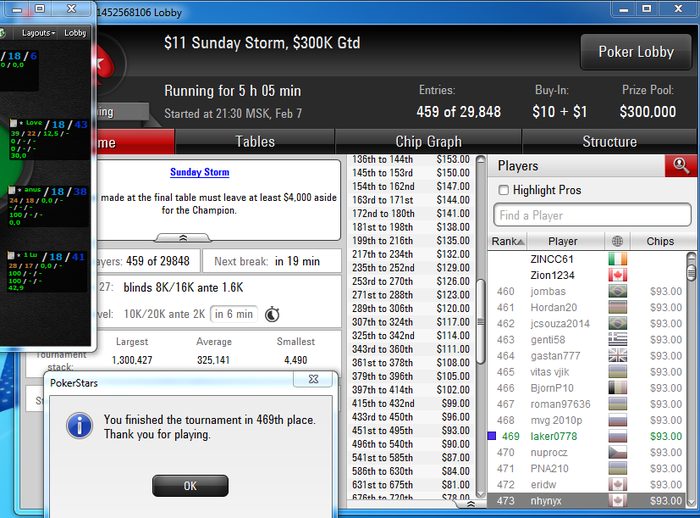Click the players list scrollbar thumb

point(691,272)
